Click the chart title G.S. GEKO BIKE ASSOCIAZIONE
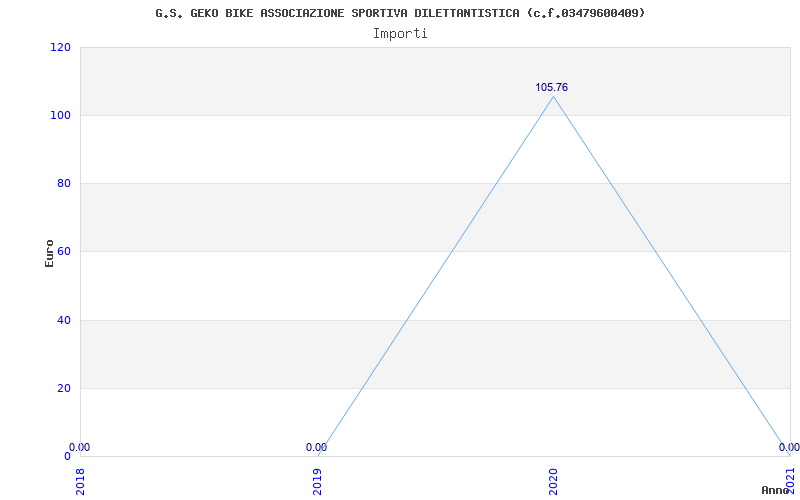 tap(400, 13)
